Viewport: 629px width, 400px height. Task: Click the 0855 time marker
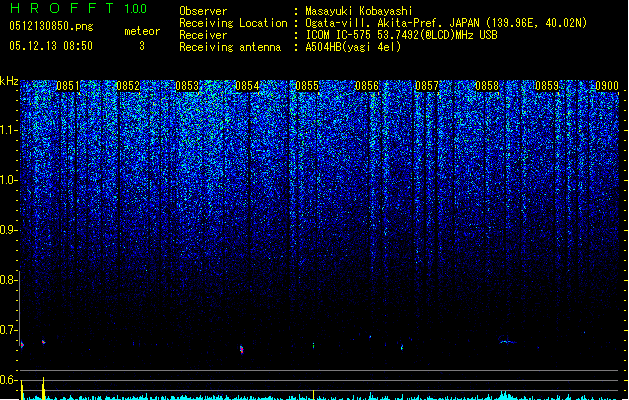click(x=307, y=86)
